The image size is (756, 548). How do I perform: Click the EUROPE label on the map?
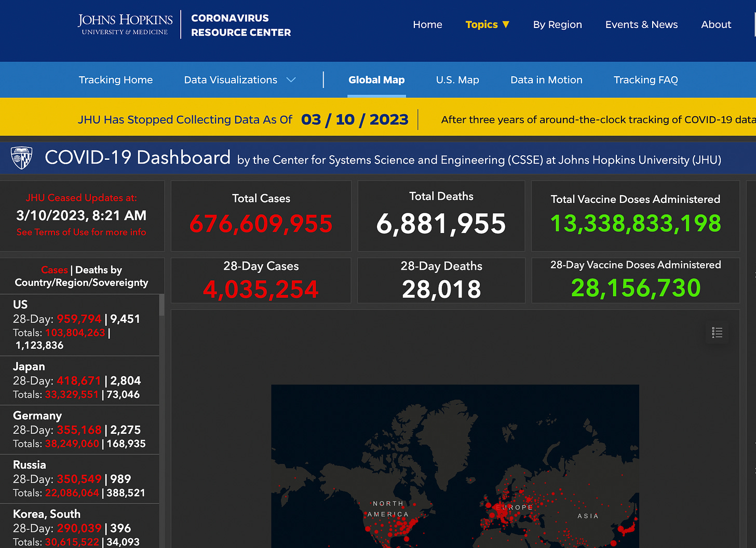coord(514,508)
